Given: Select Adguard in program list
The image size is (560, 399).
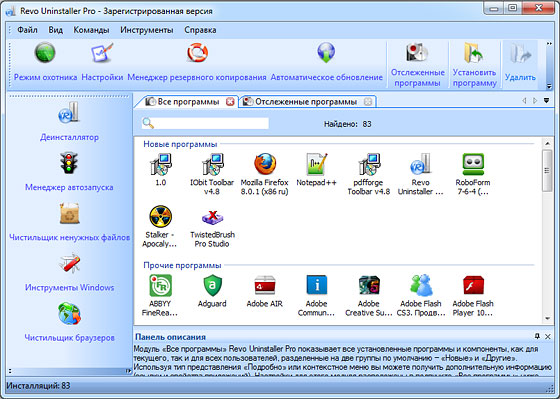Looking at the screenshot, I should (212, 291).
